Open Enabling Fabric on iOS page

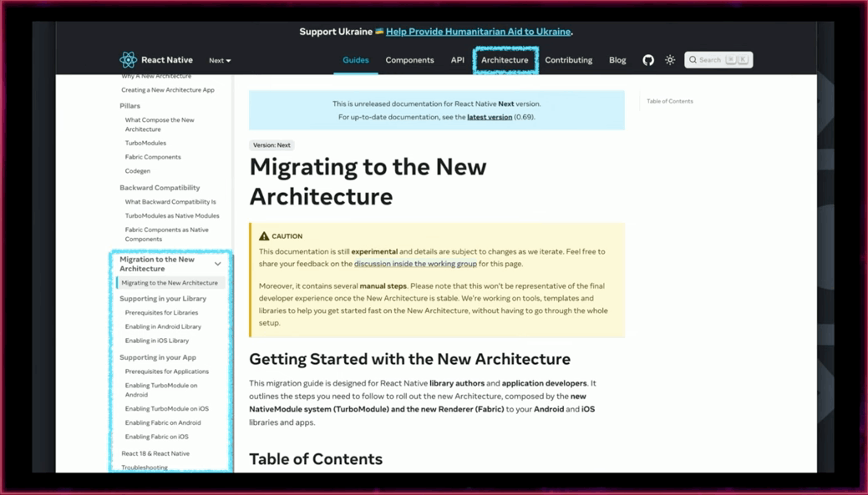(x=157, y=437)
